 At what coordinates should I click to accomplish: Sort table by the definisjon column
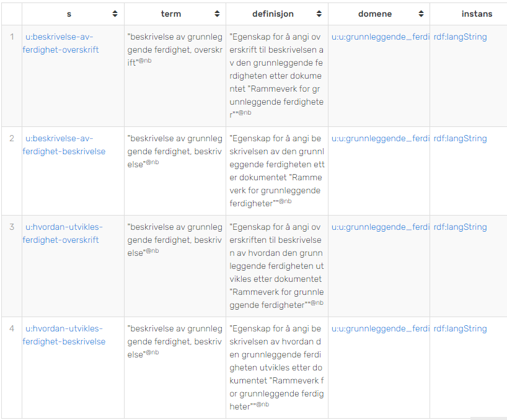pyautogui.click(x=319, y=14)
